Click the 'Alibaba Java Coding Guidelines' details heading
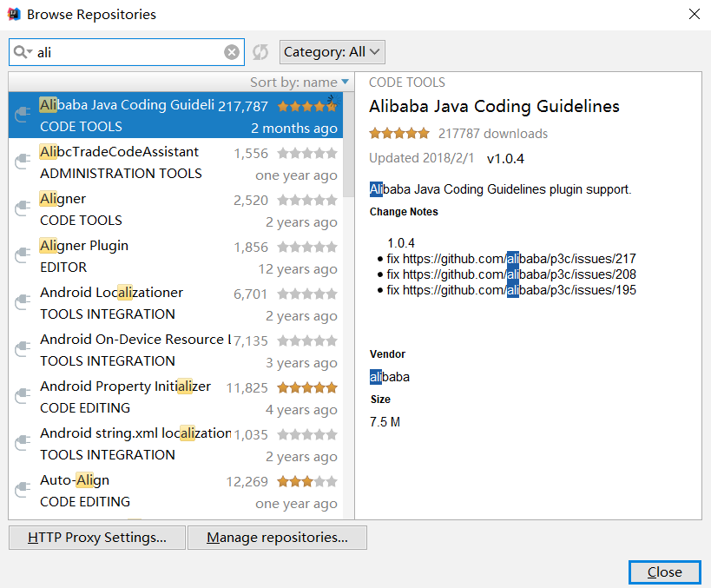This screenshot has height=588, width=711. click(494, 107)
